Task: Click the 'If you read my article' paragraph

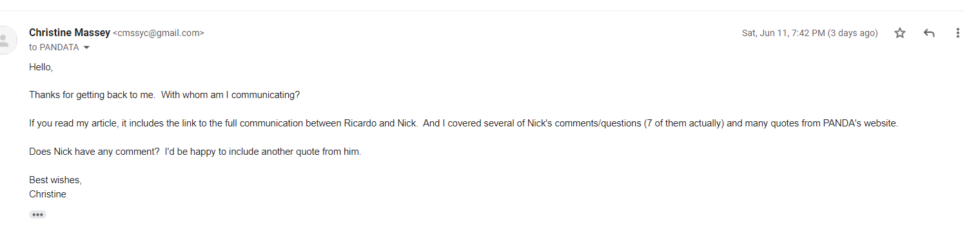Action: [464, 123]
